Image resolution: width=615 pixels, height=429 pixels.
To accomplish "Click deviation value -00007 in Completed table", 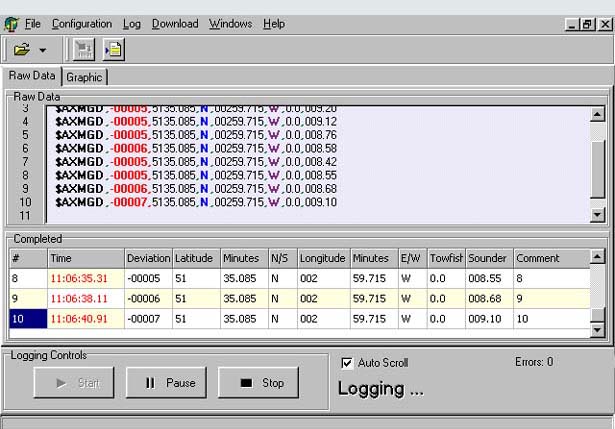I will point(148,319).
